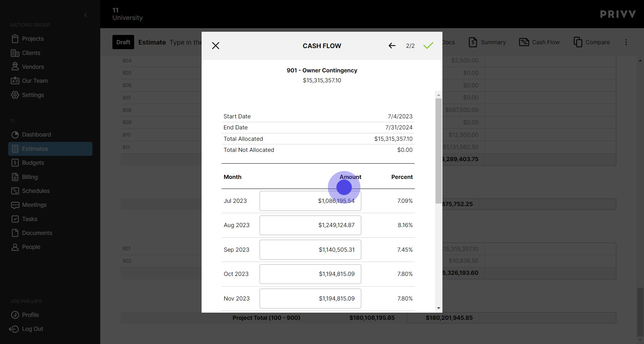Screen dimensions: 644x344
Task: Open Projects in sidebar
Action: coord(32,38)
